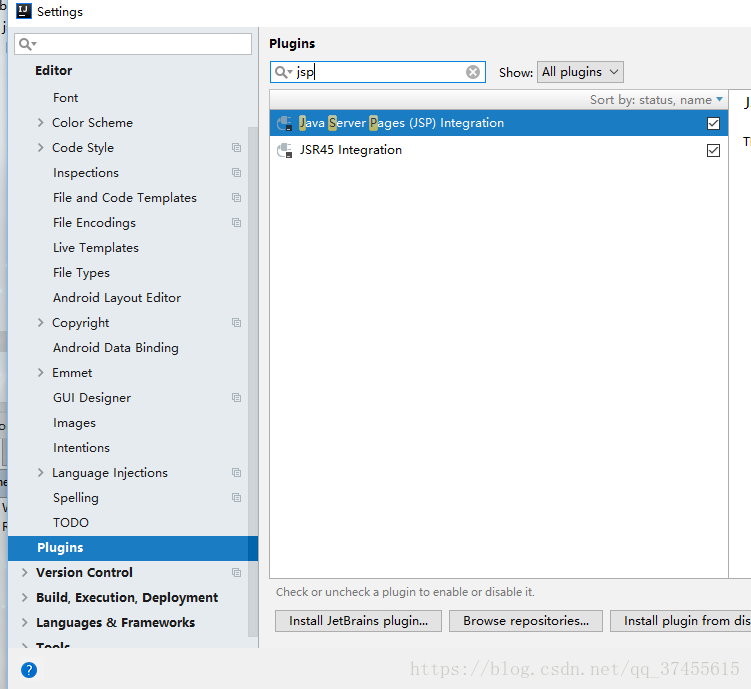
Task: Select the Editor category
Action: [x=53, y=70]
